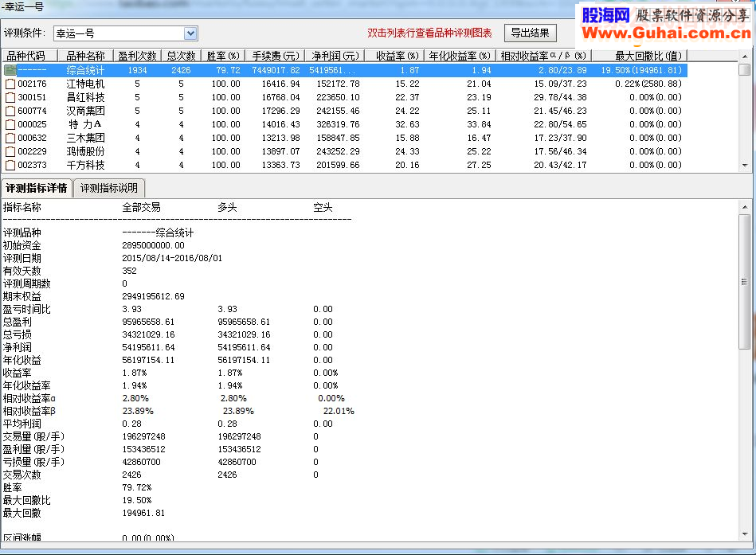Click the 空头 column heading

[x=323, y=208]
